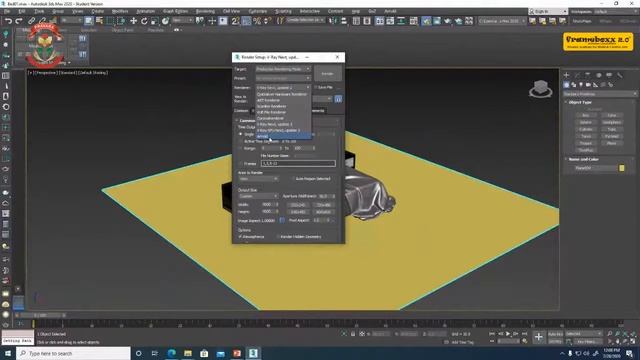
Task: Choose ART Renderer from the list
Action: [x=283, y=100]
